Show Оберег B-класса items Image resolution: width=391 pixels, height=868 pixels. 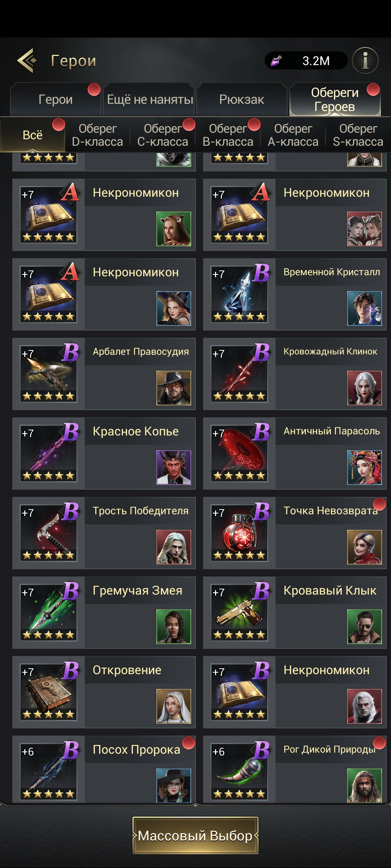point(228,135)
